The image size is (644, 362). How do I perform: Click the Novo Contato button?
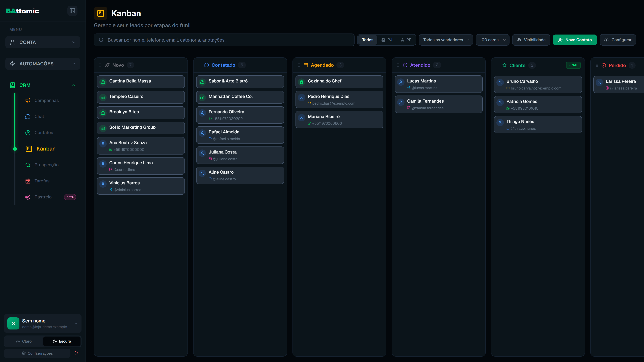pos(575,40)
